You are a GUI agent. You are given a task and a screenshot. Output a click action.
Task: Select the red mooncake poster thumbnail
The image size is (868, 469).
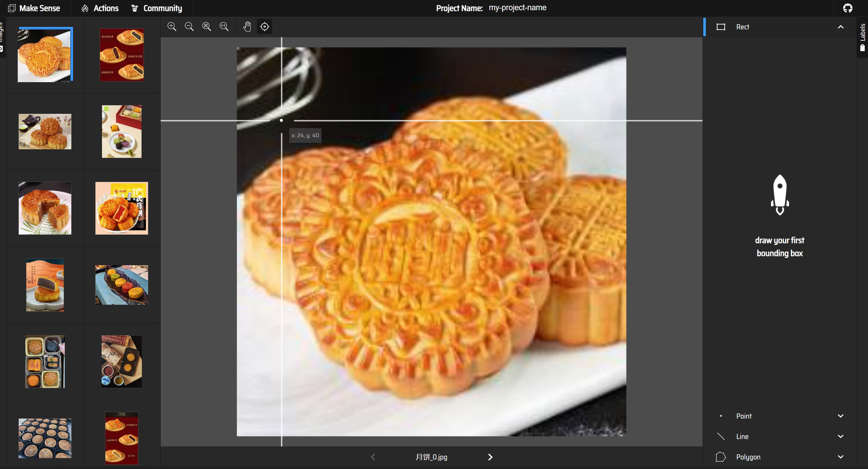coord(122,55)
